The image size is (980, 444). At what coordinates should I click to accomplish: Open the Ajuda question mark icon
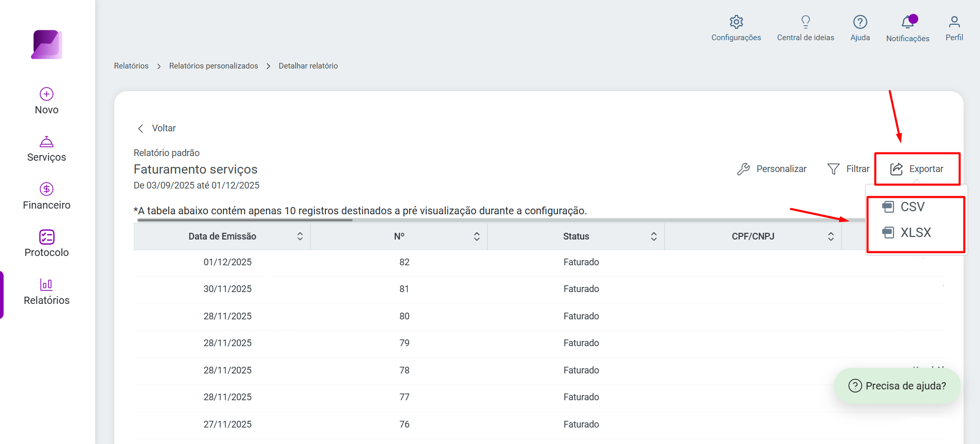[x=860, y=22]
